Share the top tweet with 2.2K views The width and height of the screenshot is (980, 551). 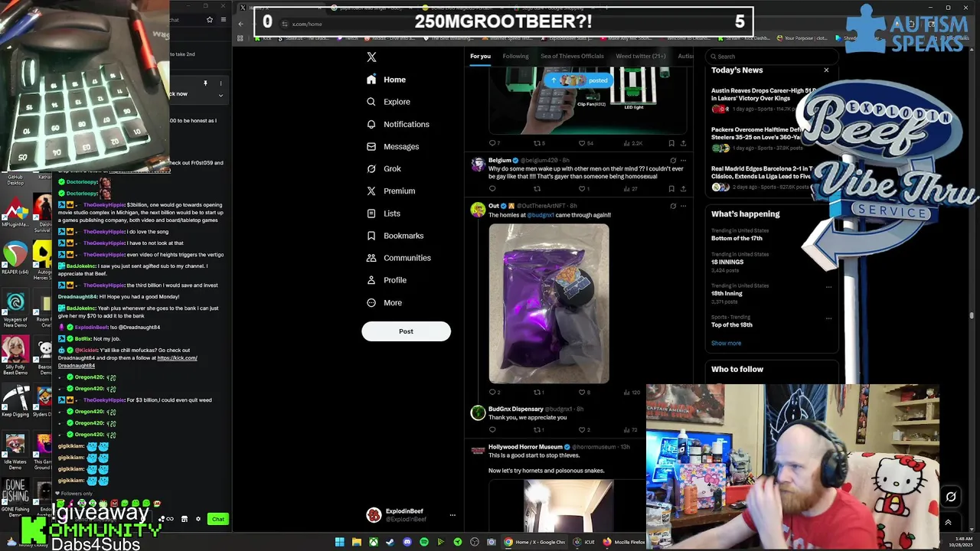683,143
